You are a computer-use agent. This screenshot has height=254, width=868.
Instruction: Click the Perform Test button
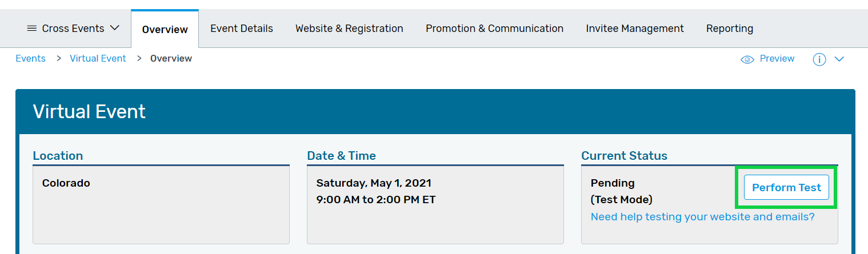click(x=786, y=187)
